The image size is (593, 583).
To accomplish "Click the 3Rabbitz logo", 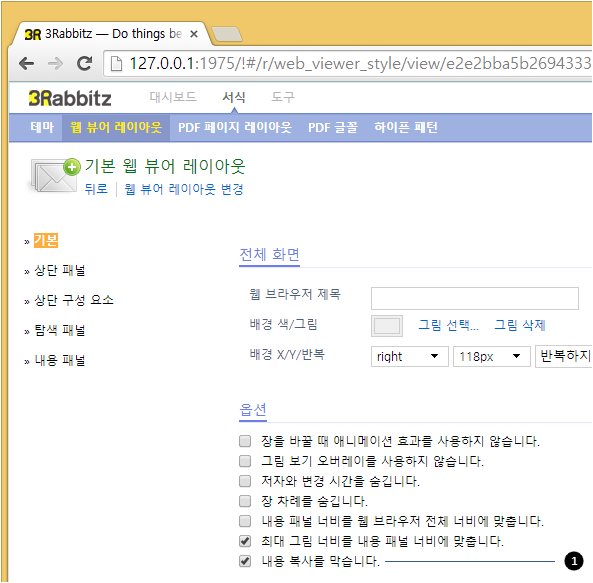I will [x=70, y=98].
